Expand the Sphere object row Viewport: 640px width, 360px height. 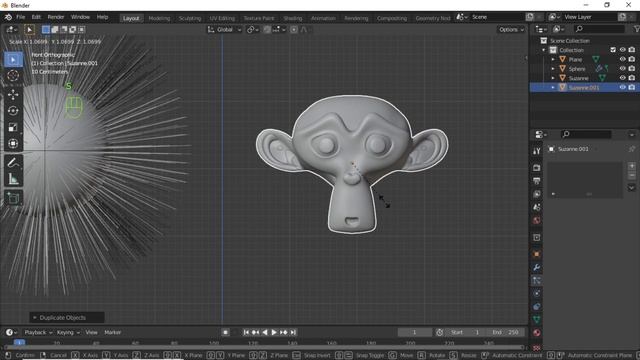(x=553, y=69)
